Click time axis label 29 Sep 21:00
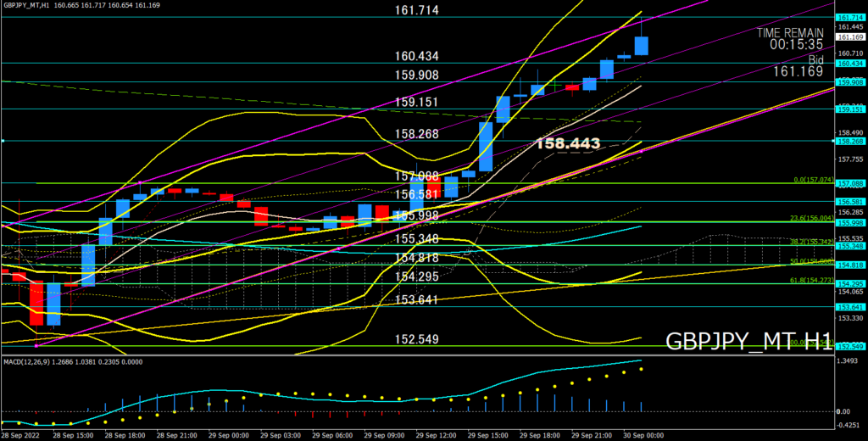The height and width of the screenshot is (441, 868). coord(591,435)
